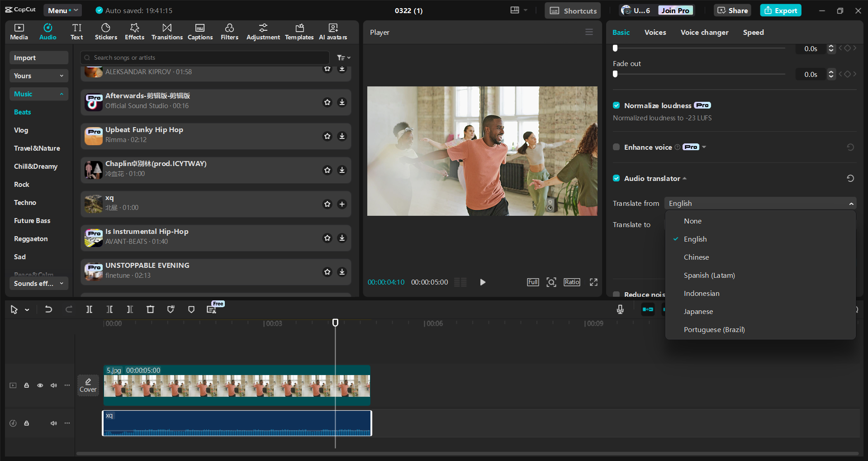Click the undo arrow in timeline toolbar
This screenshot has height=461, width=868.
coord(48,309)
